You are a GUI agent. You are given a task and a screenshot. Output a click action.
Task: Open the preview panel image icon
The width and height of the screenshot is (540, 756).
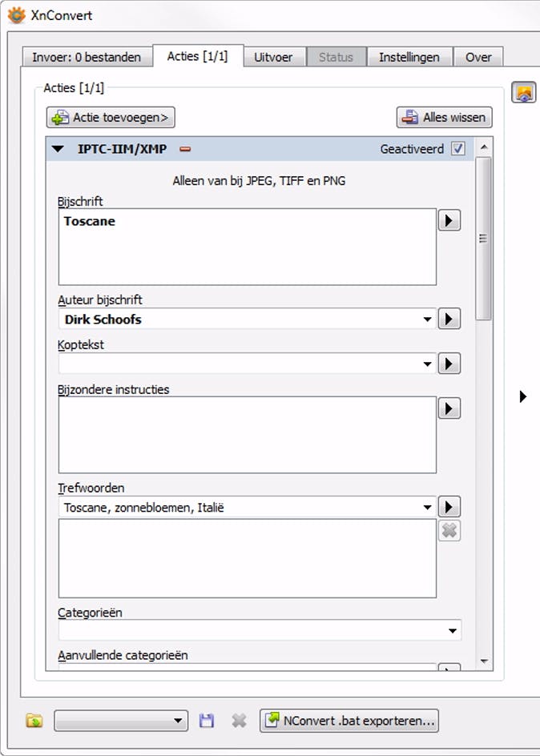pos(524,92)
